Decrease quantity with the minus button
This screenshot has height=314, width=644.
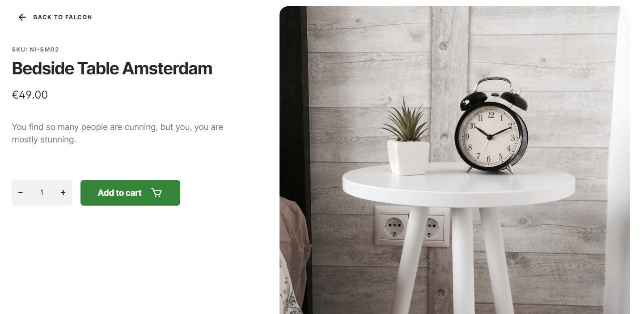click(x=21, y=193)
